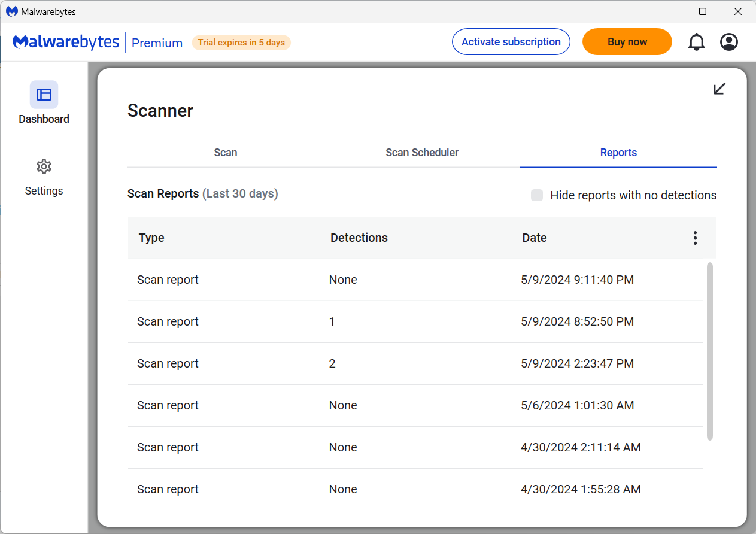Click the Activate subscription button
The image size is (756, 534).
[511, 42]
